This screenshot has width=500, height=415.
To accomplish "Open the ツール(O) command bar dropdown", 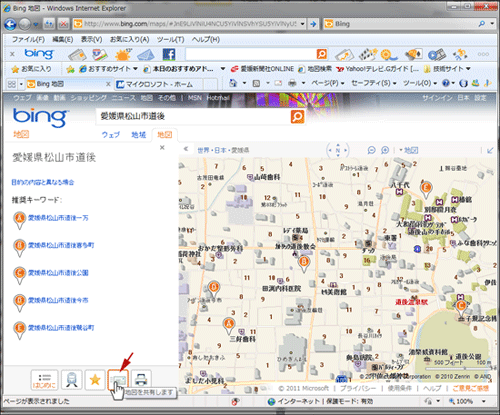I will (420, 83).
